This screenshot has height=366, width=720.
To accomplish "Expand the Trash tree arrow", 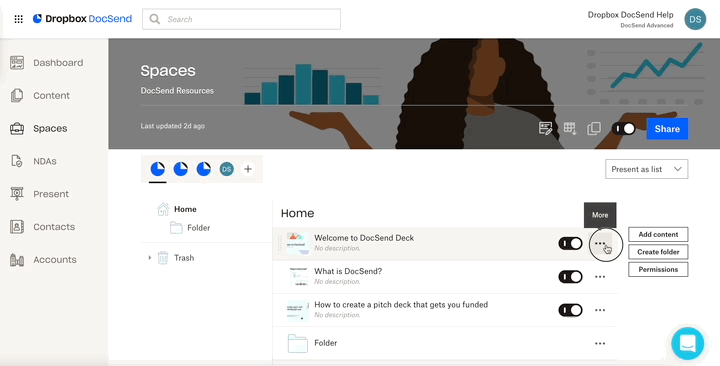I will coord(150,258).
